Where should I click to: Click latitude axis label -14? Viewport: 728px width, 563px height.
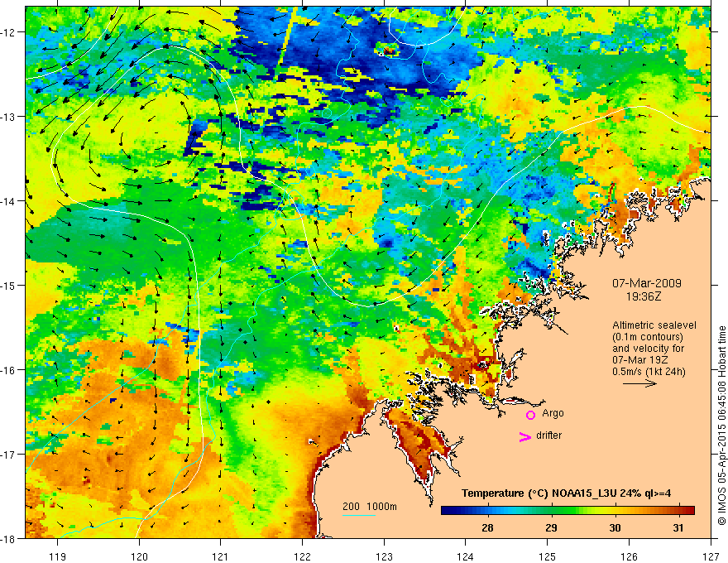pyautogui.click(x=8, y=201)
